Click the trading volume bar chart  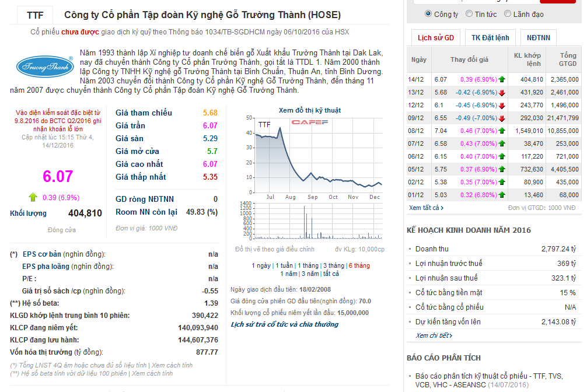319,221
